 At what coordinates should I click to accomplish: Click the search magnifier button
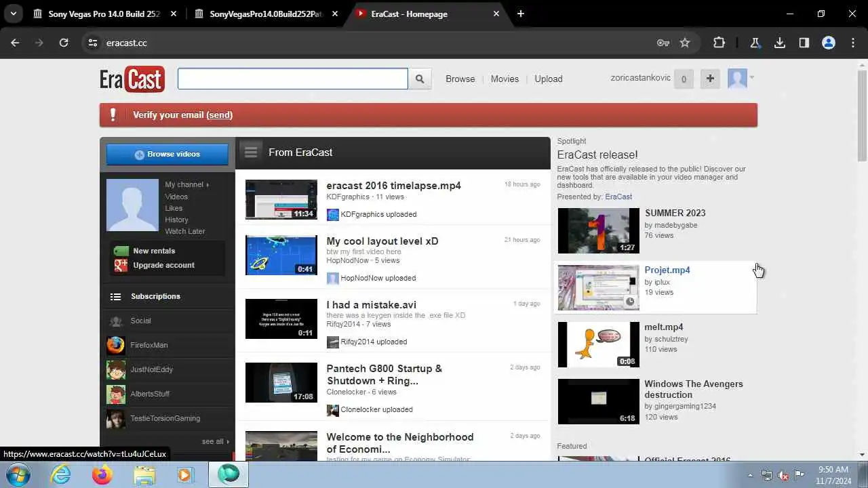(420, 79)
